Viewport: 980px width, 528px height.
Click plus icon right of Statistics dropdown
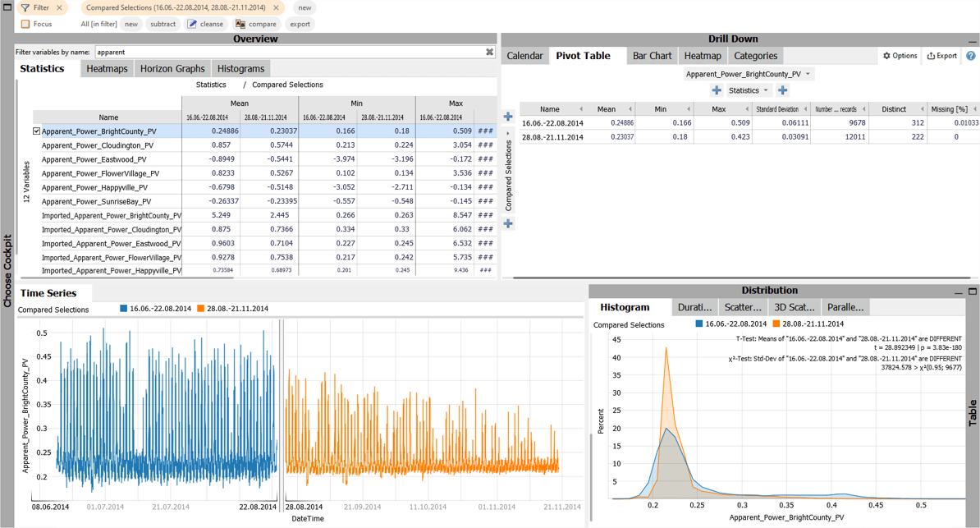[782, 90]
